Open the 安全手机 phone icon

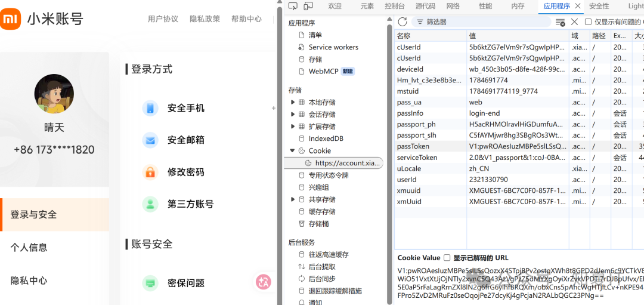point(150,108)
